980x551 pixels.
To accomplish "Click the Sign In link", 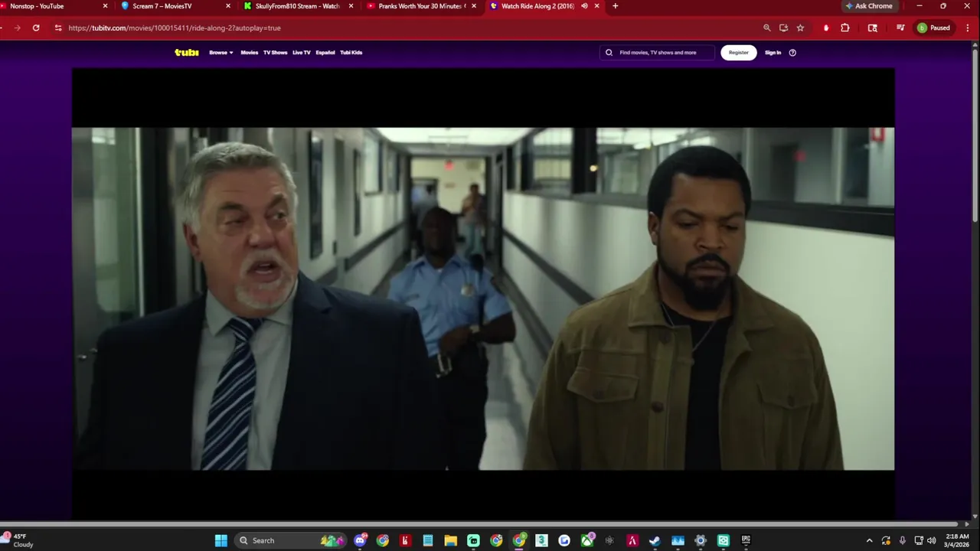I will click(773, 53).
